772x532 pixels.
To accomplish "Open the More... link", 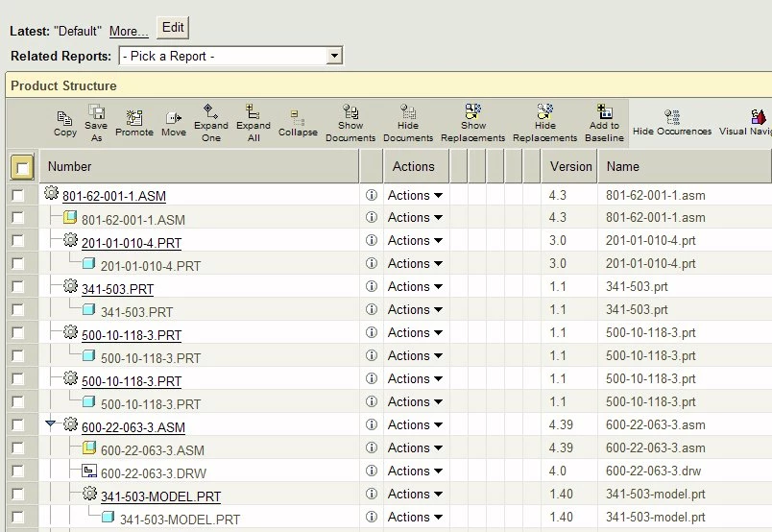I will 129,32.
